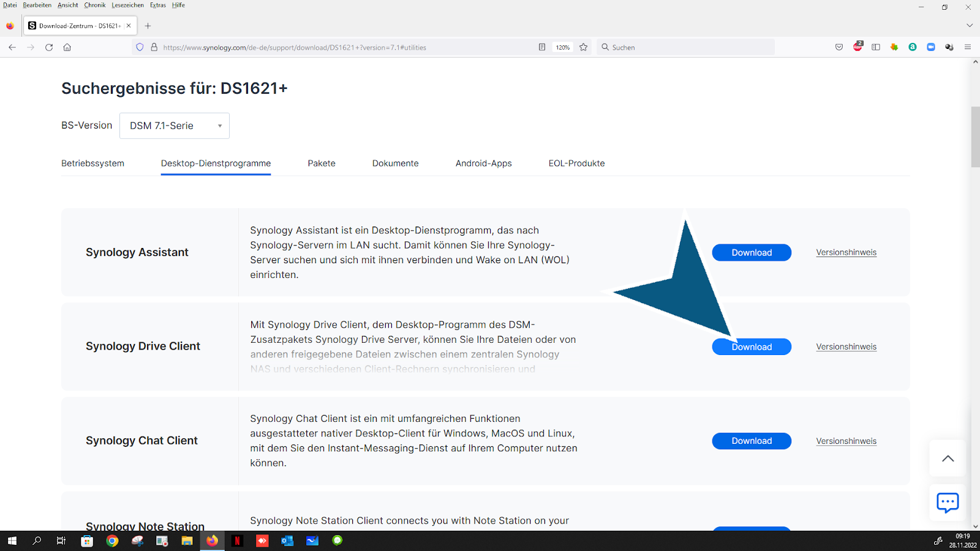980x551 pixels.
Task: Open Versionshinweis for Synology Drive Client
Action: (x=846, y=347)
